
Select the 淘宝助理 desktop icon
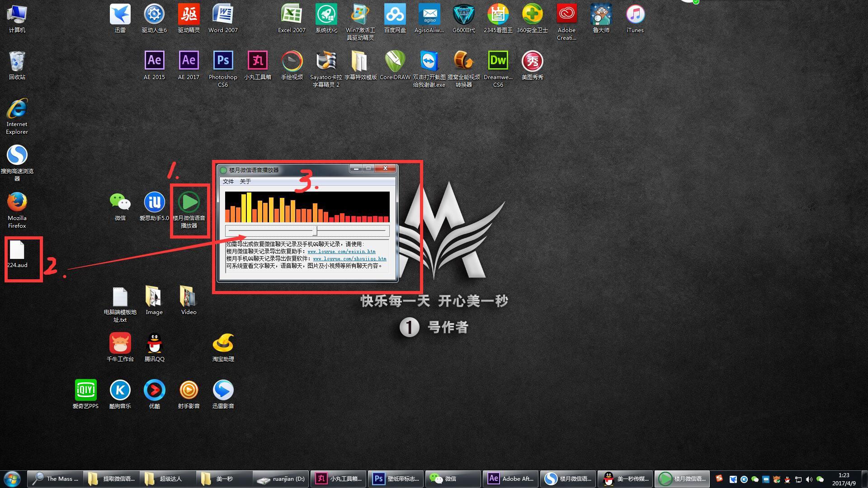tap(223, 347)
